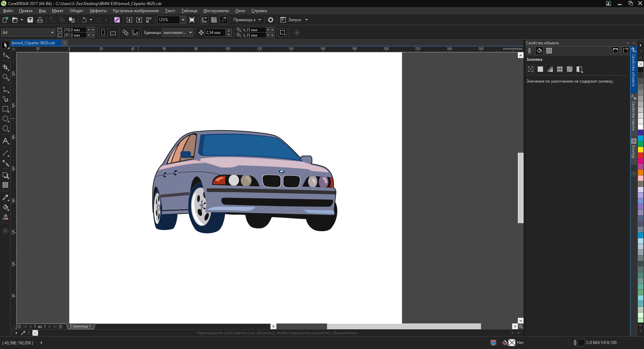
Task: Click the nudge distance field 2,54 mm
Action: coord(215,33)
